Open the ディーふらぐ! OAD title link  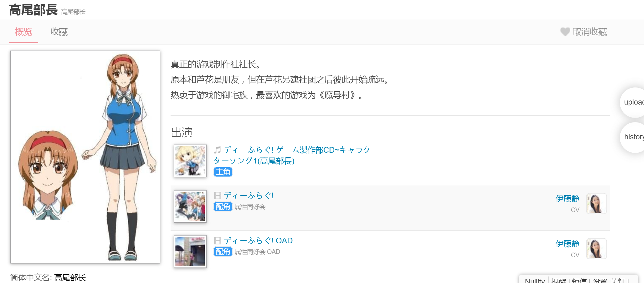258,241
